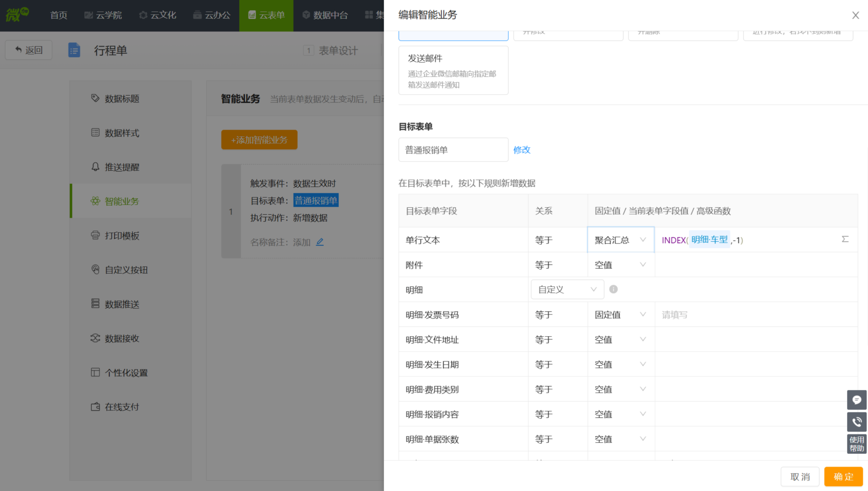
Task: Click the 修改 link next to 普通报销单
Action: pyautogui.click(x=522, y=150)
